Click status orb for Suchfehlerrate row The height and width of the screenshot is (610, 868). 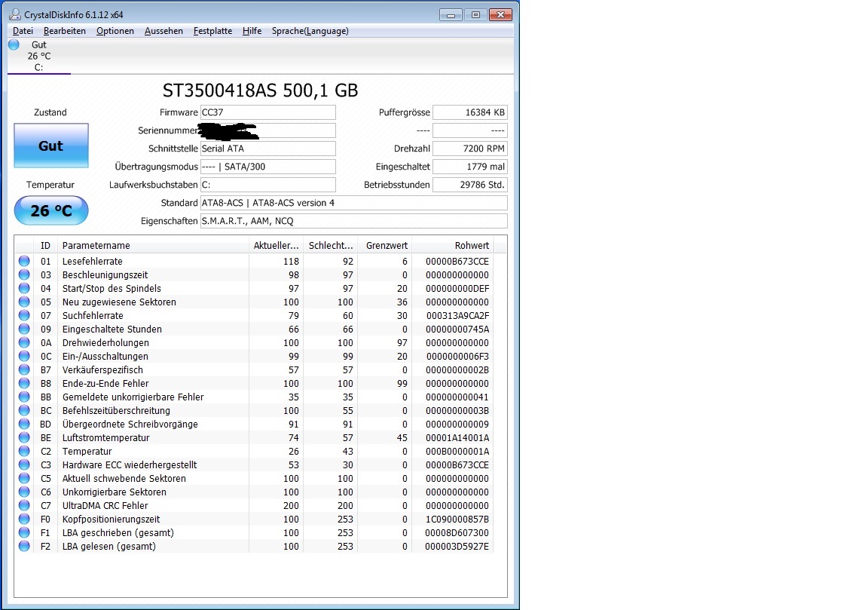pyautogui.click(x=24, y=315)
